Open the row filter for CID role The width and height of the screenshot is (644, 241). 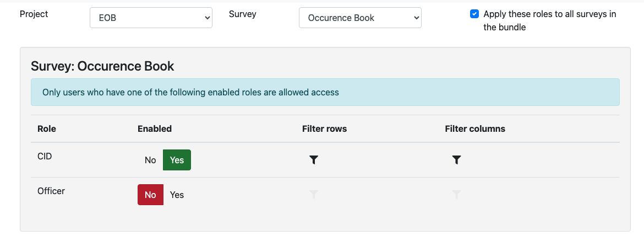314,160
